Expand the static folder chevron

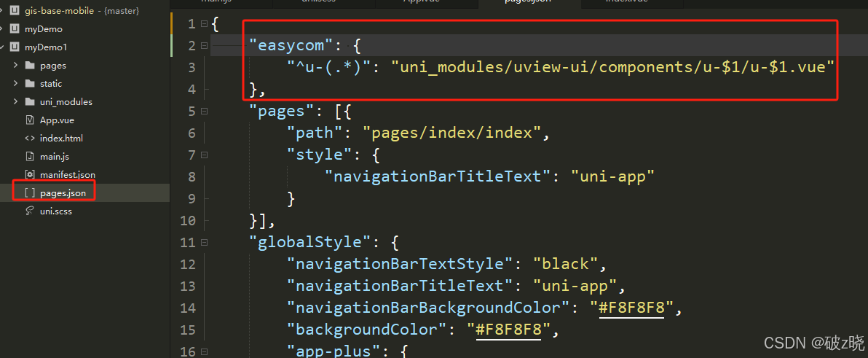click(15, 85)
